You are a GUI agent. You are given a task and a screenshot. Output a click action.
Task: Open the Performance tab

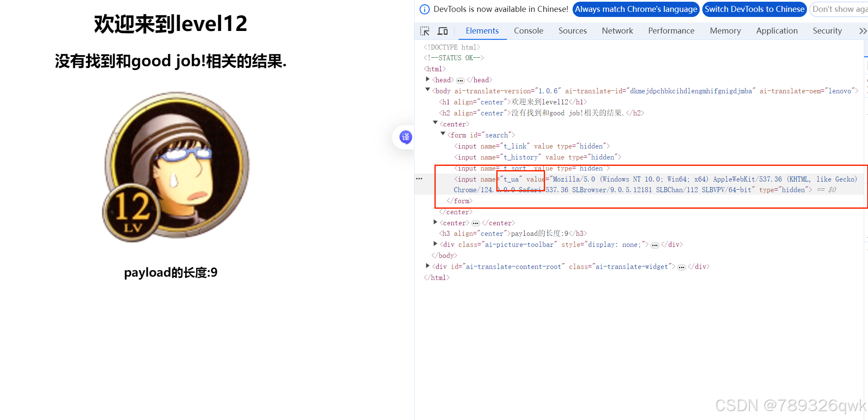[671, 31]
